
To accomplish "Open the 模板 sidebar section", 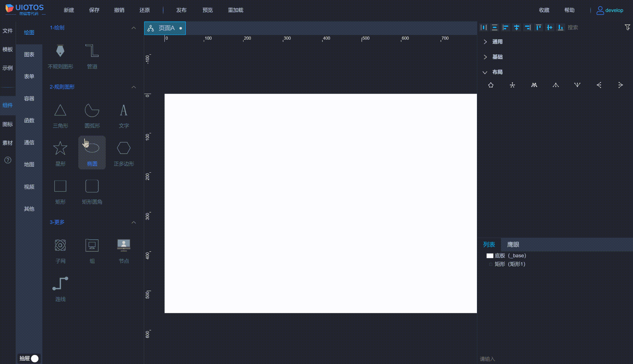I will (8, 49).
